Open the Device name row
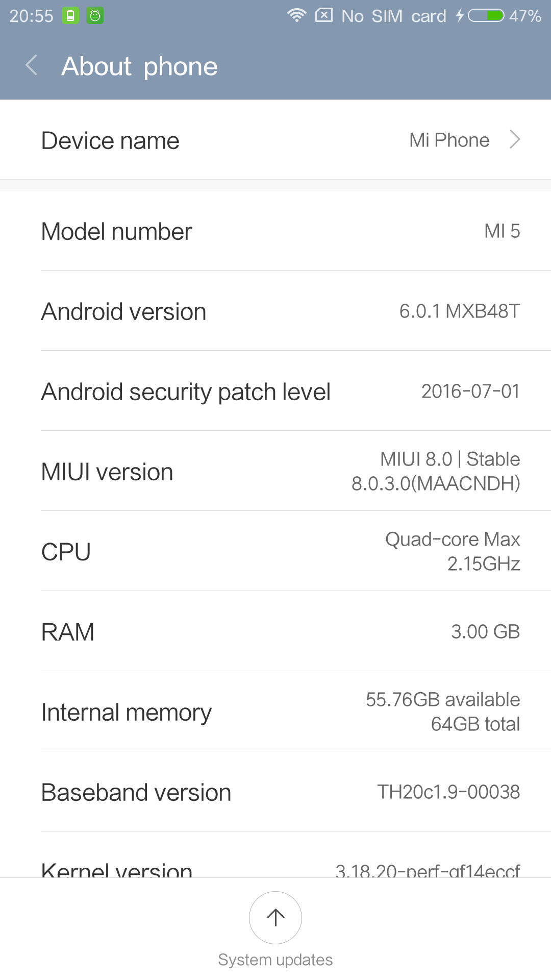Image resolution: width=551 pixels, height=980 pixels. [275, 140]
